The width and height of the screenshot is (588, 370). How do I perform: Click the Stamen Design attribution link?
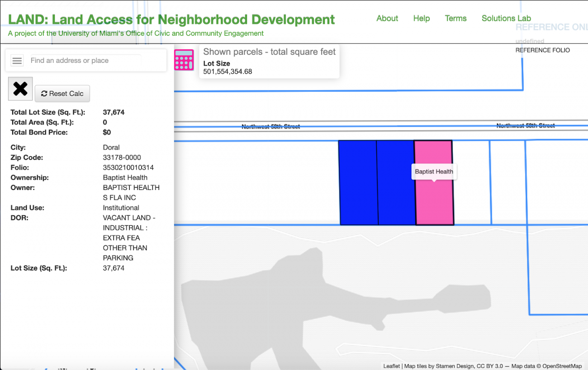point(455,366)
